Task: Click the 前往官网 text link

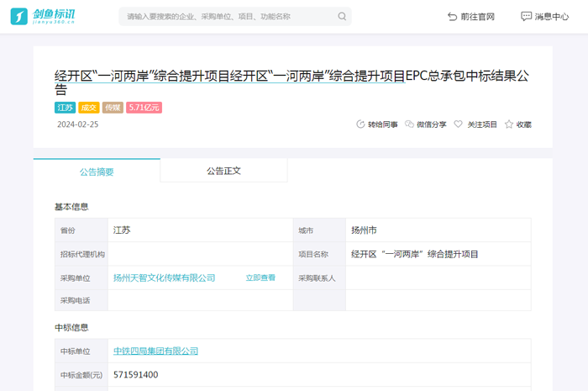Action: point(478,17)
